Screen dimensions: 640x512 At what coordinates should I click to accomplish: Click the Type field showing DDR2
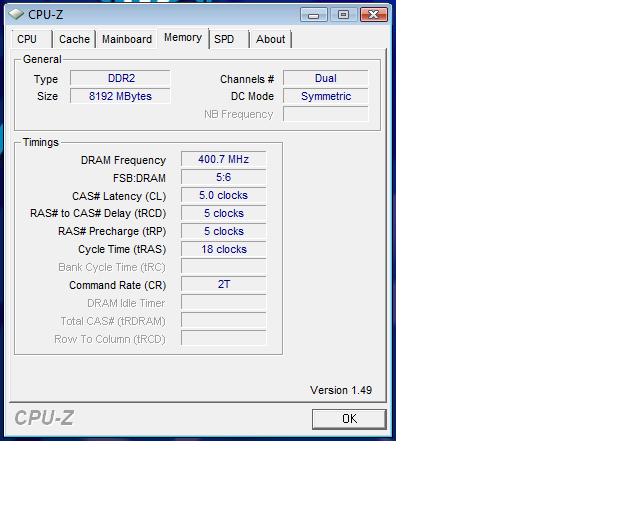[120, 78]
